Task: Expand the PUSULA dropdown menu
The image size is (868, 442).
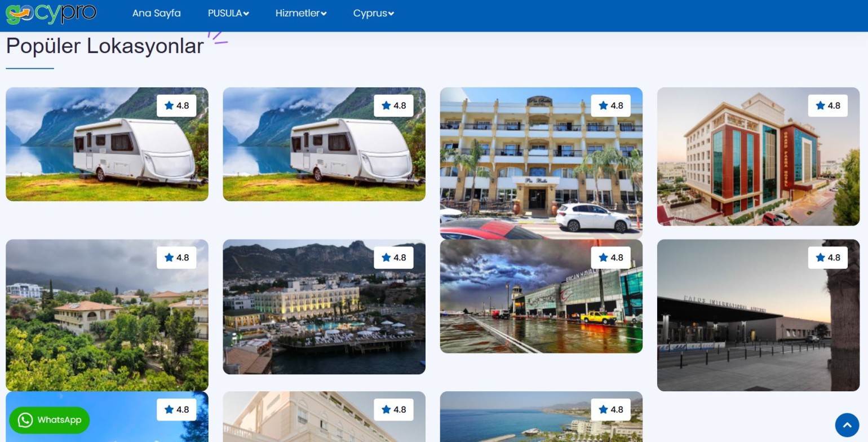Action: click(228, 13)
